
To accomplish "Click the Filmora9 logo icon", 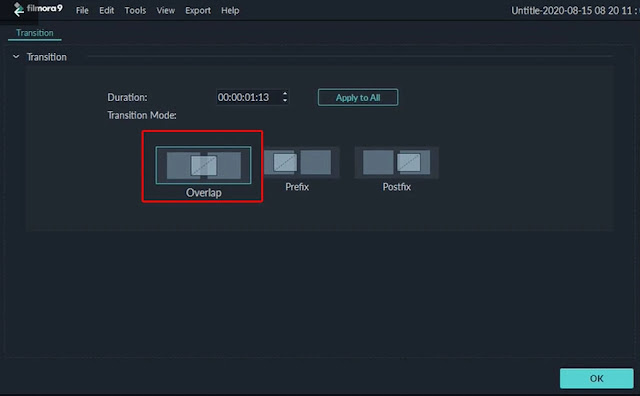I will click(x=18, y=9).
